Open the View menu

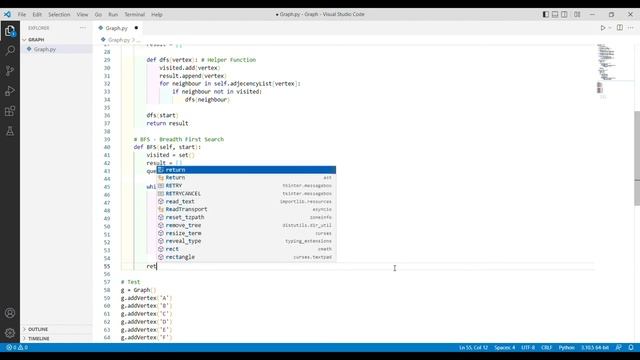point(82,14)
